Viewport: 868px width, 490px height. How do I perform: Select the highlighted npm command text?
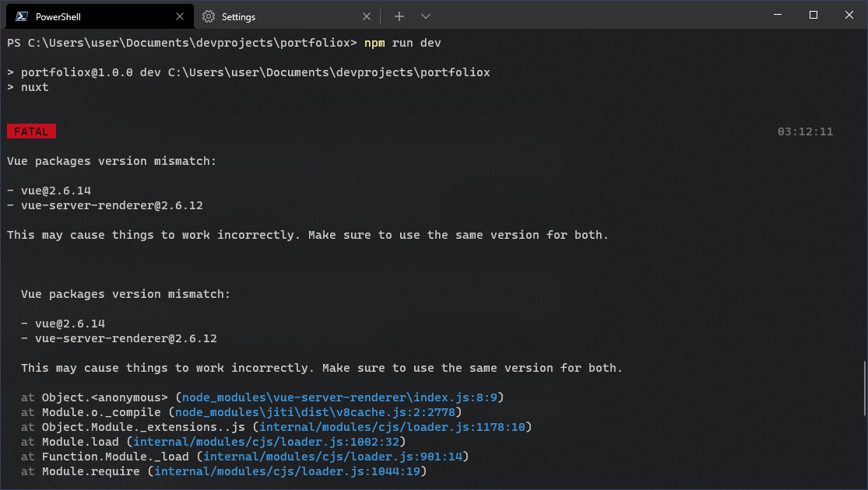tap(374, 43)
